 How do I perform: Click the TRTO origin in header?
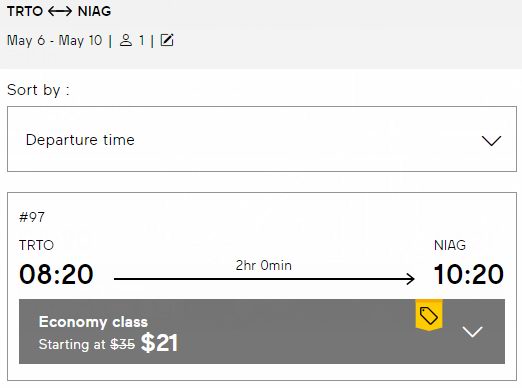(x=25, y=11)
